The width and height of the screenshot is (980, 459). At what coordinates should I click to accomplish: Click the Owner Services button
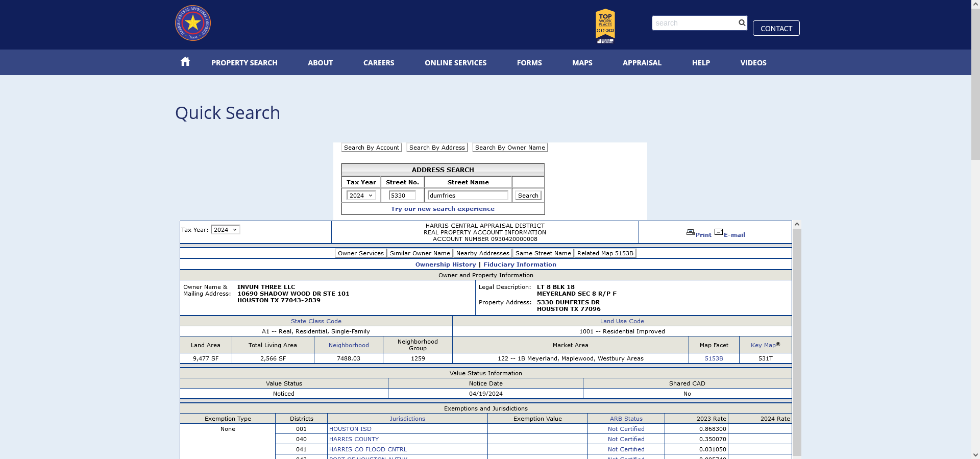point(361,253)
